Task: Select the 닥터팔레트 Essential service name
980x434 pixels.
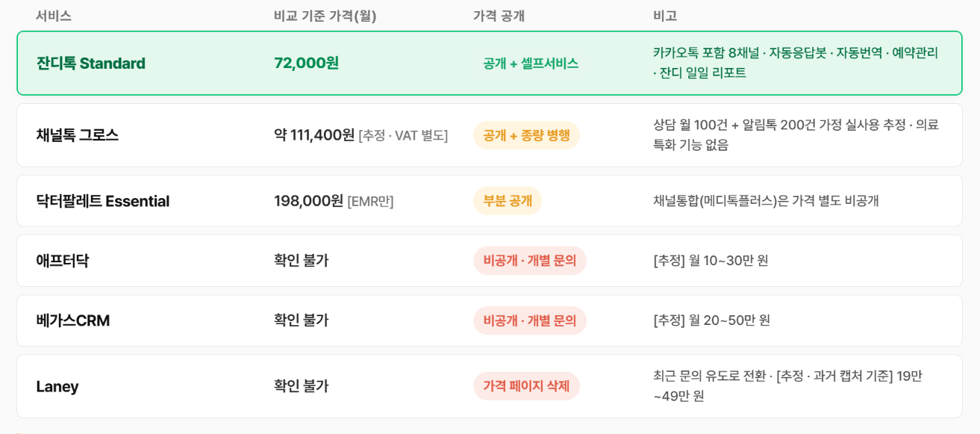Action: [102, 201]
